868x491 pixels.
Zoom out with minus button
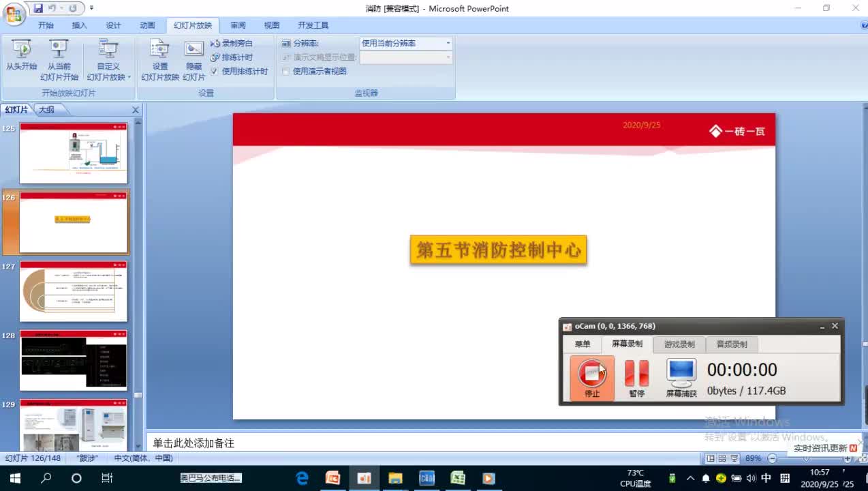tap(772, 459)
